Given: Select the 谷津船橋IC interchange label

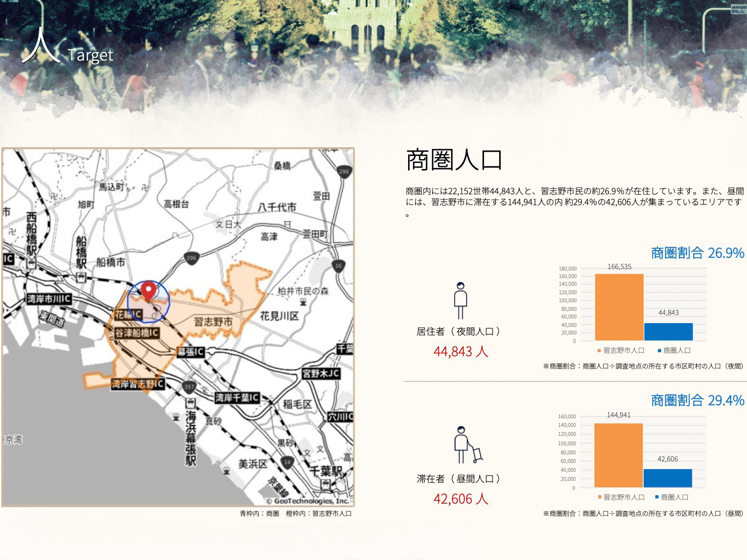Looking at the screenshot, I should [x=137, y=333].
